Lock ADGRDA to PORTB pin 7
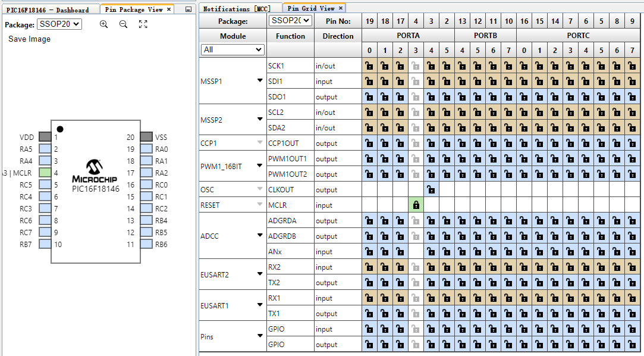Screen dimensions: 644x356 pyautogui.click(x=508, y=221)
